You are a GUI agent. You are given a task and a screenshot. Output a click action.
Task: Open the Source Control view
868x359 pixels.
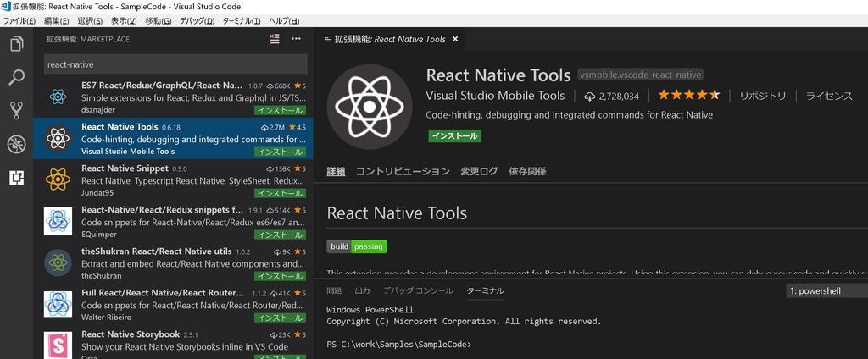tap(17, 111)
